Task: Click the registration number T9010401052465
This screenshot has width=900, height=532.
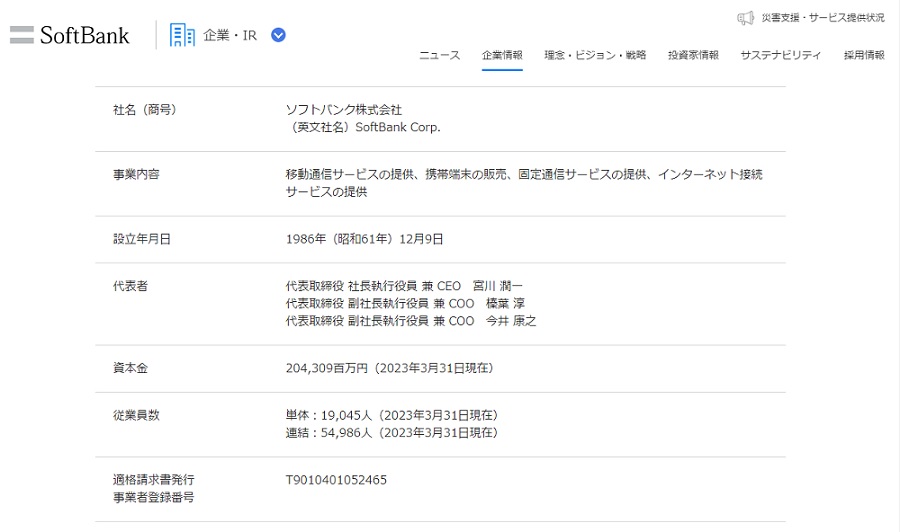Action: pyautogui.click(x=336, y=480)
